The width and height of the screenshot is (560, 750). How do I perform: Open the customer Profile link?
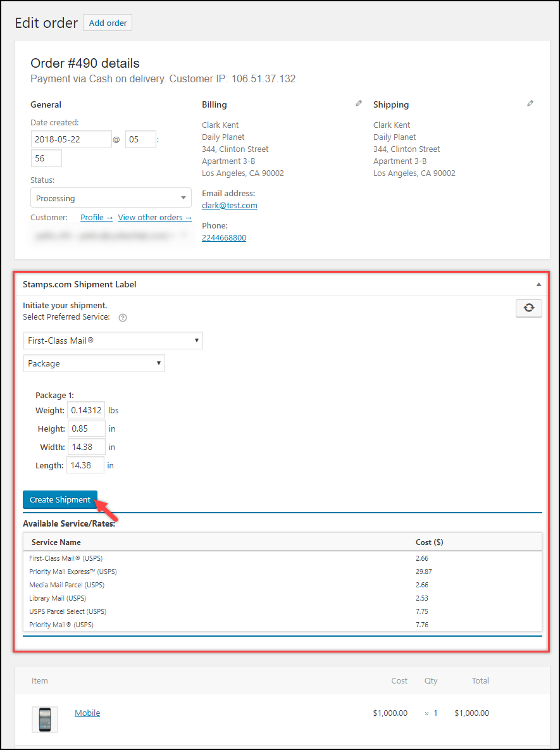[x=97, y=217]
